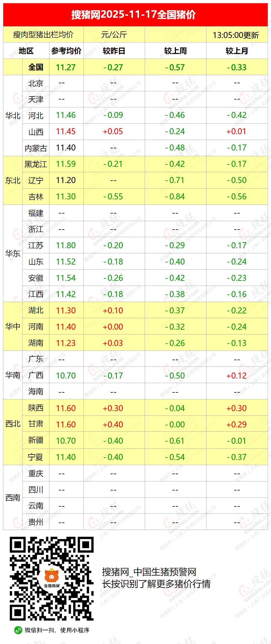Click the QR code's top-left corner square
This screenshot has height=644, width=271.
click(18, 545)
